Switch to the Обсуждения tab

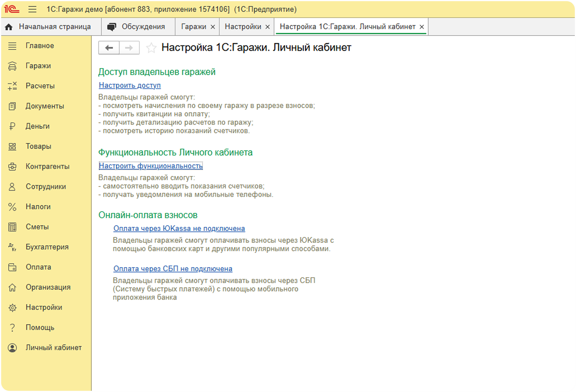point(138,27)
